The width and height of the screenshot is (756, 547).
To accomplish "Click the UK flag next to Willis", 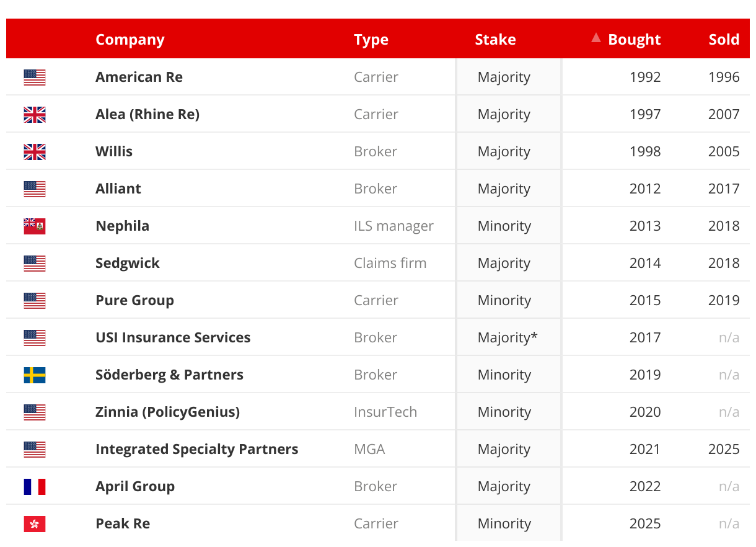I will coord(35,152).
